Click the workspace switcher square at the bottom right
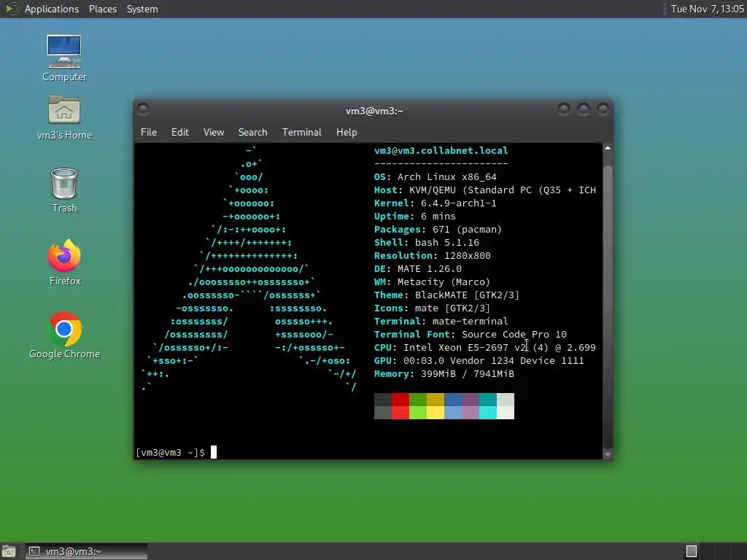 click(x=692, y=551)
